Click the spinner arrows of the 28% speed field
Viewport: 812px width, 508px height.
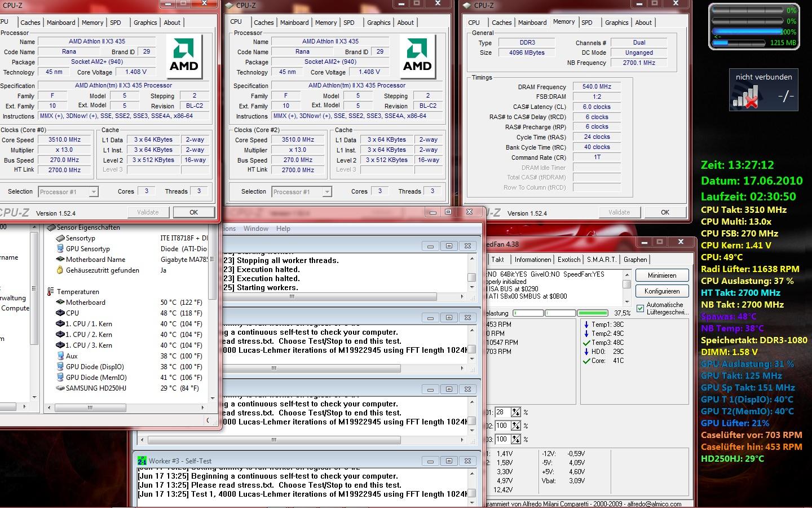click(x=515, y=412)
